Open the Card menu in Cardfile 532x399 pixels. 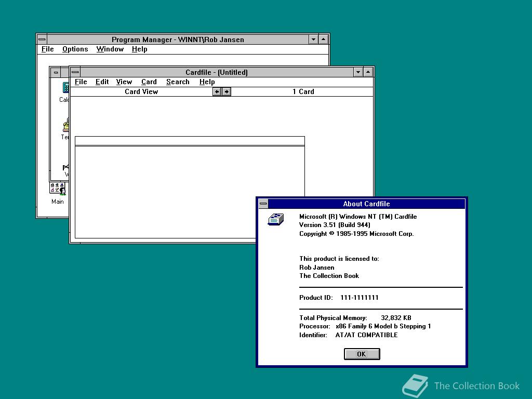[x=149, y=82]
